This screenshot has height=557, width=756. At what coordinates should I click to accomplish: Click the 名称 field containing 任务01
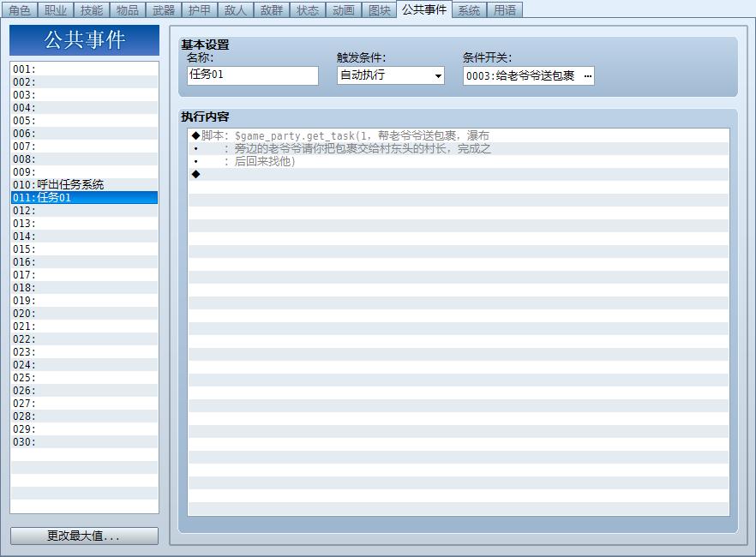pos(253,75)
